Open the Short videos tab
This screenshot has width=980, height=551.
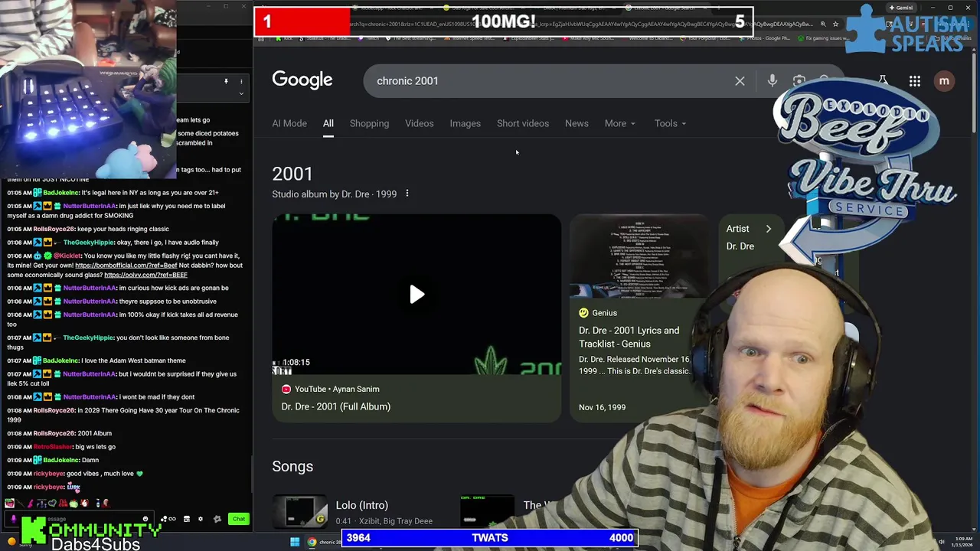point(523,123)
